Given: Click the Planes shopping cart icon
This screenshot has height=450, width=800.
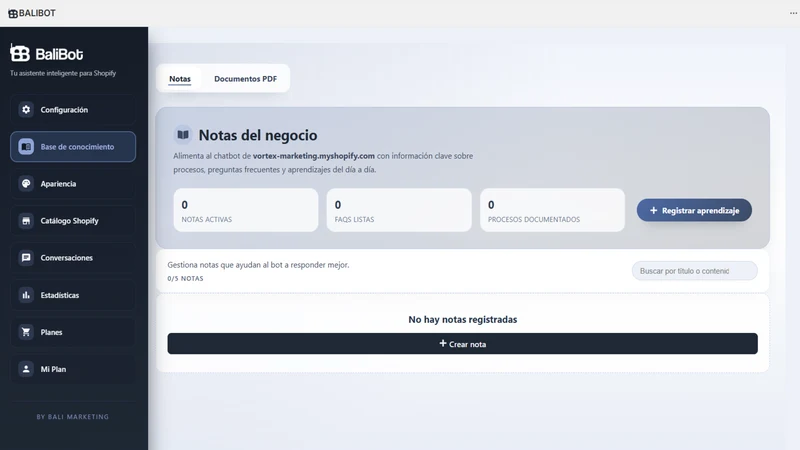Looking at the screenshot, I should pos(26,332).
